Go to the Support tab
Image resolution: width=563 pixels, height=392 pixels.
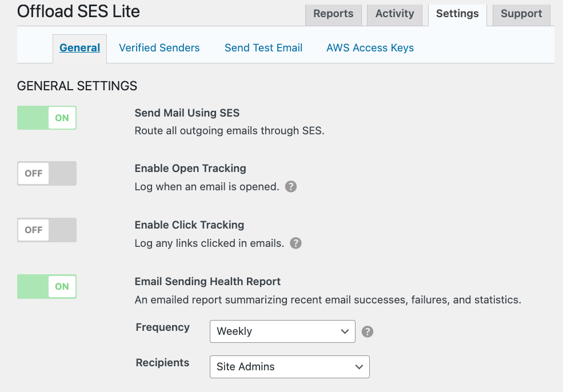coord(521,14)
